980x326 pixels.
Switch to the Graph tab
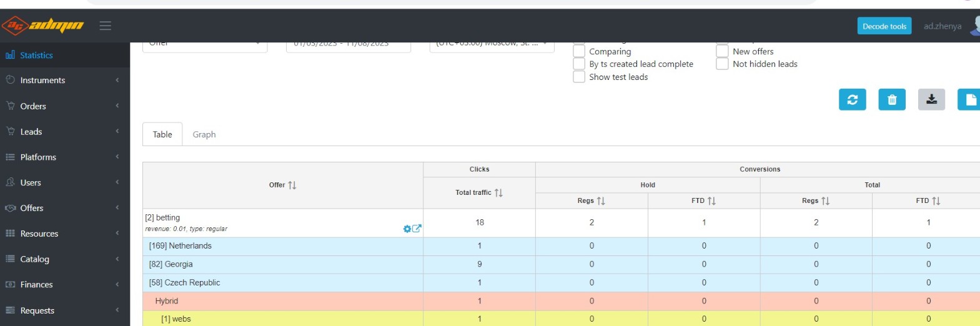click(204, 134)
